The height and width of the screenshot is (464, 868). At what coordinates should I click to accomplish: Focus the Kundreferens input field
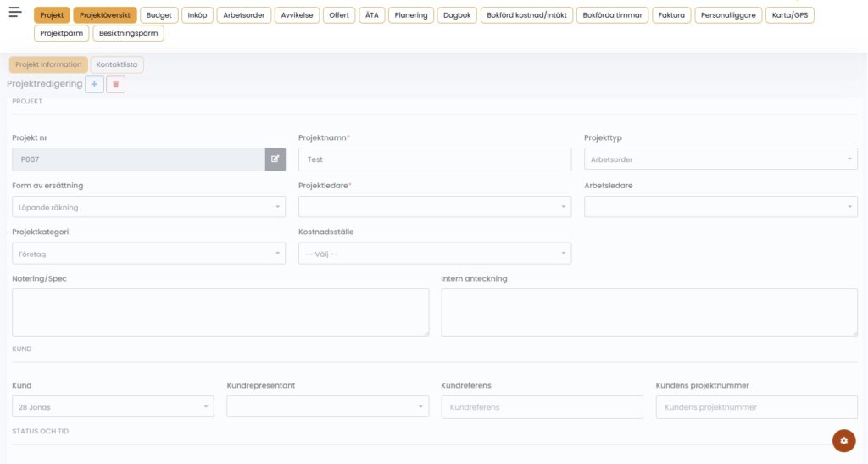pyautogui.click(x=542, y=407)
